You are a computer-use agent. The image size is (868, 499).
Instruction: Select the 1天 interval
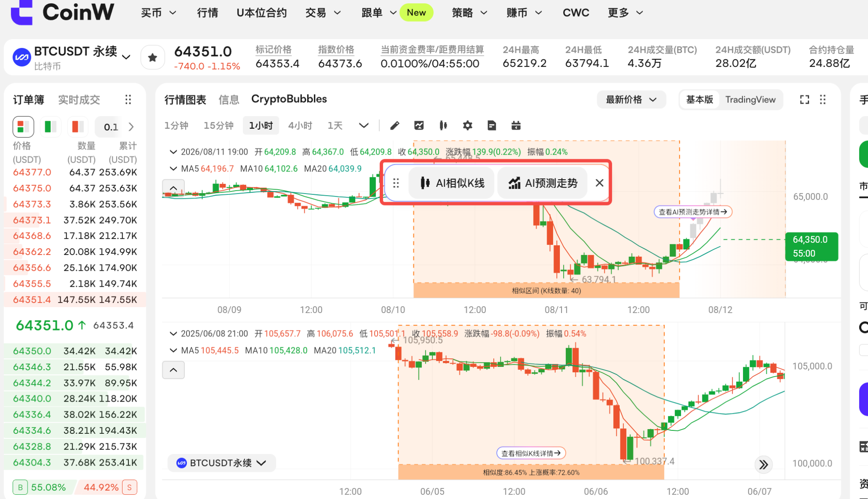(335, 125)
